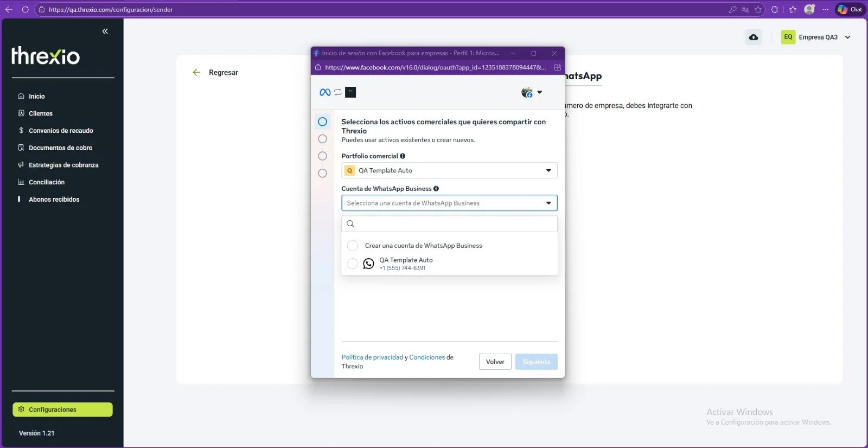This screenshot has height=448, width=868.
Task: Click the EQ company avatar badge
Action: click(788, 37)
